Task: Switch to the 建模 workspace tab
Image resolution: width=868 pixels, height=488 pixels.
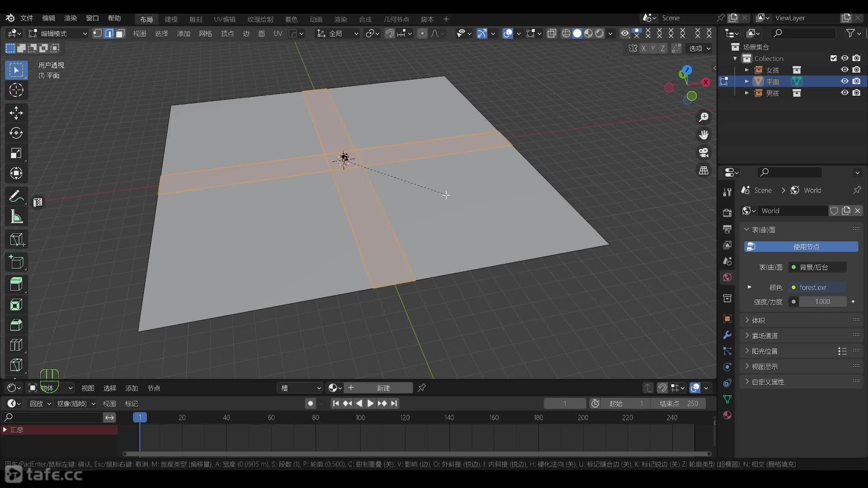Action: [x=171, y=19]
